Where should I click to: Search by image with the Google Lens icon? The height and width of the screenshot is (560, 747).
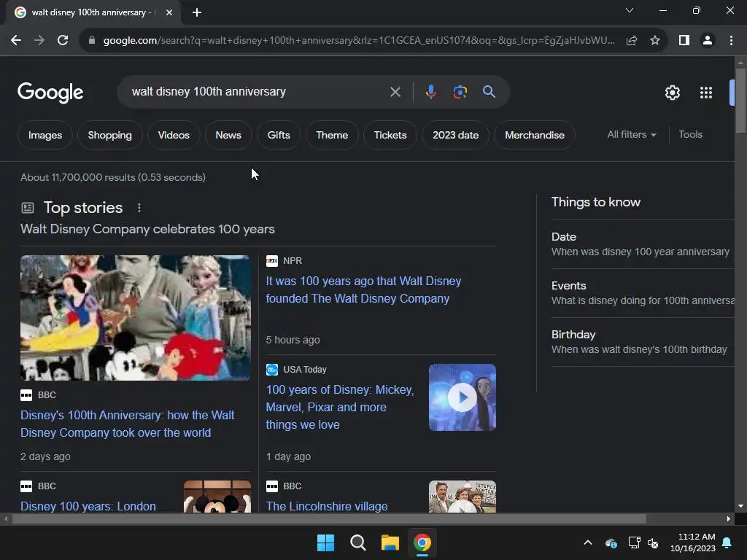tap(460, 91)
